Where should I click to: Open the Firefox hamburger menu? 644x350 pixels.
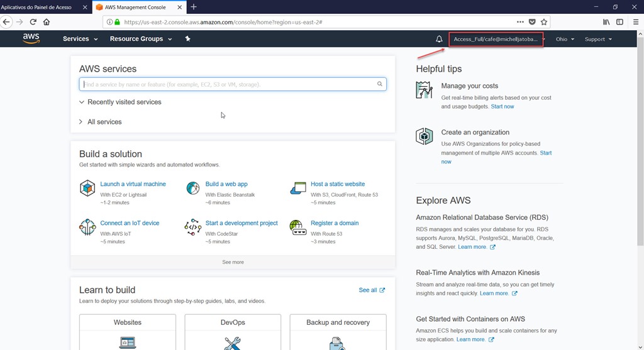tap(636, 22)
